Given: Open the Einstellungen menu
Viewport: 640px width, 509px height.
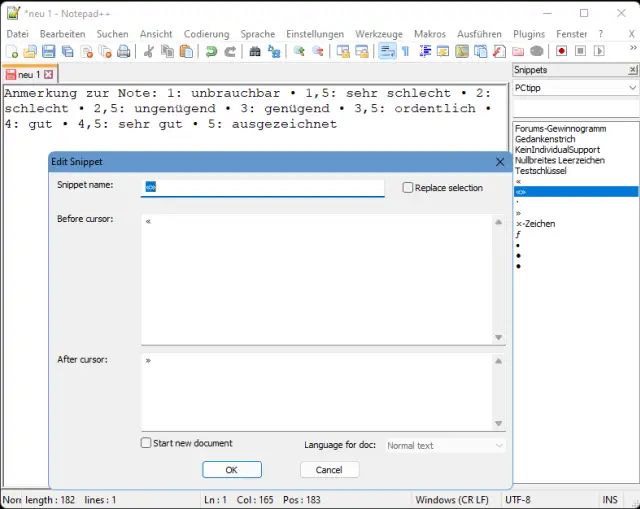Looking at the screenshot, I should pos(315,34).
